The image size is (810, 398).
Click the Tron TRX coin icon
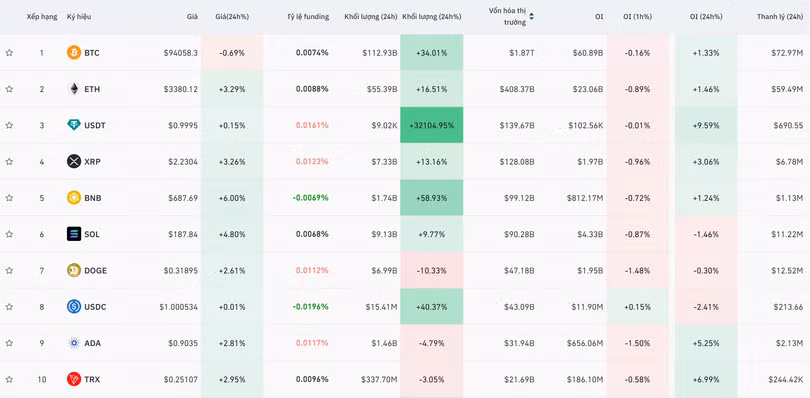coord(74,379)
